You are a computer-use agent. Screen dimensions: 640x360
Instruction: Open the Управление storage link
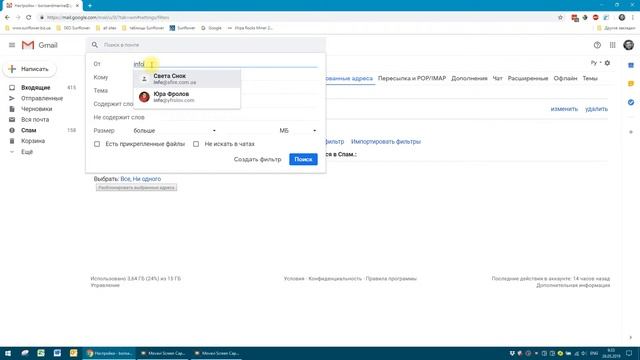point(105,285)
